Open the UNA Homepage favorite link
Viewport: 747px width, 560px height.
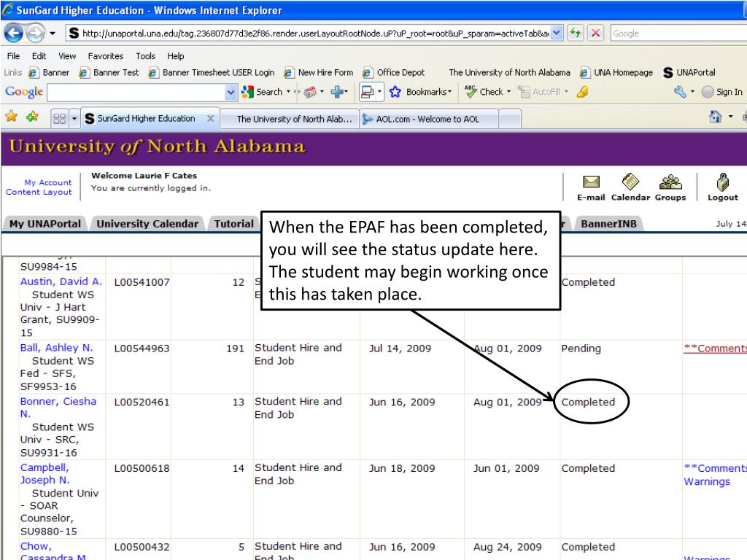pyautogui.click(x=616, y=72)
